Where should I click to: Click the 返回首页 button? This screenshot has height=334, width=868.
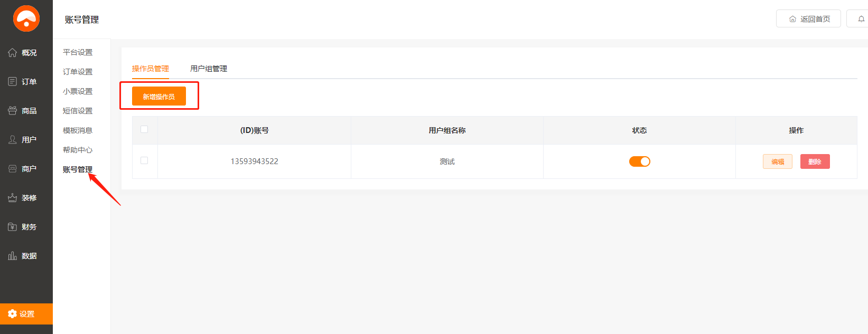tap(808, 19)
